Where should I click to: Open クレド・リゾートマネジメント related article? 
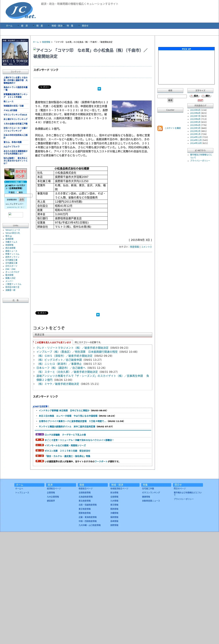(x=72, y=348)
